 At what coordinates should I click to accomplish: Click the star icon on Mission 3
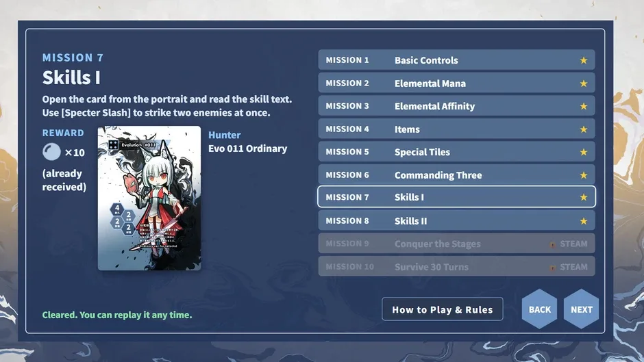(583, 106)
